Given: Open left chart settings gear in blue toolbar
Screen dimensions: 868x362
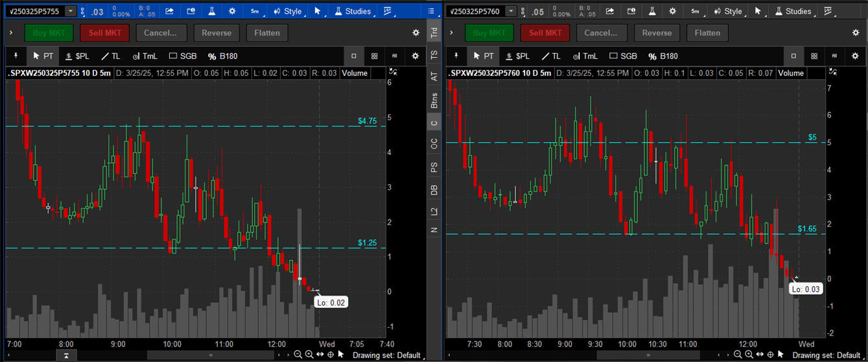Looking at the screenshot, I should 232,12.
